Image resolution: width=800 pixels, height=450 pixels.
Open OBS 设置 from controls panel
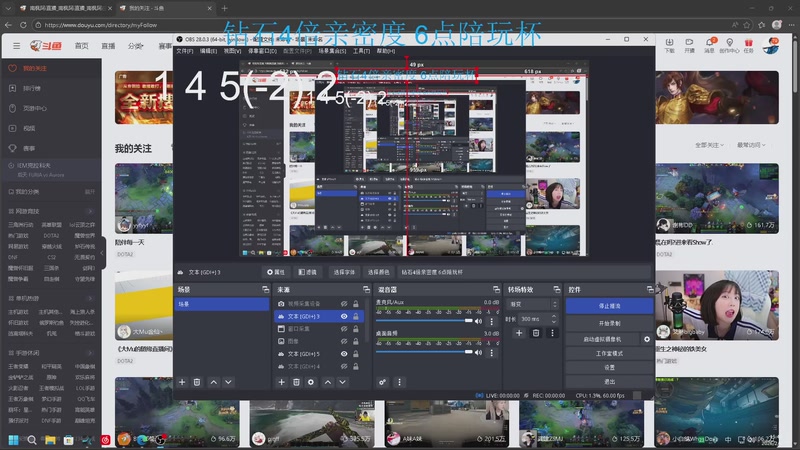pyautogui.click(x=609, y=367)
